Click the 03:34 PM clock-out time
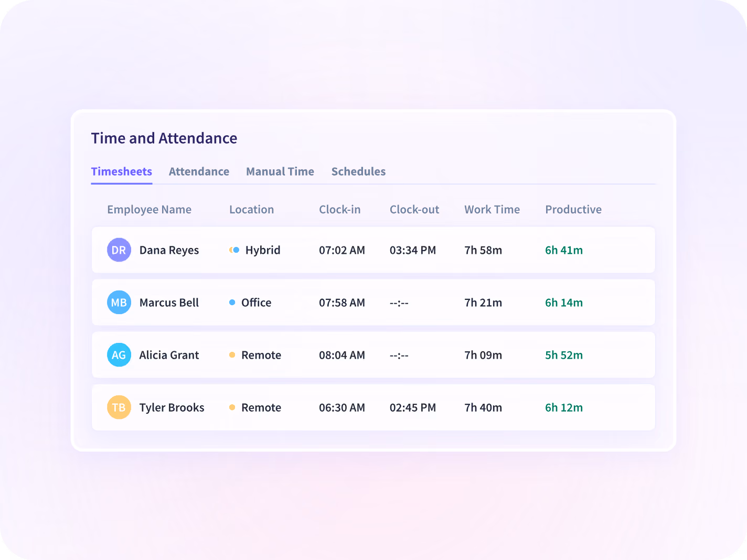Image resolution: width=747 pixels, height=560 pixels. 413,250
